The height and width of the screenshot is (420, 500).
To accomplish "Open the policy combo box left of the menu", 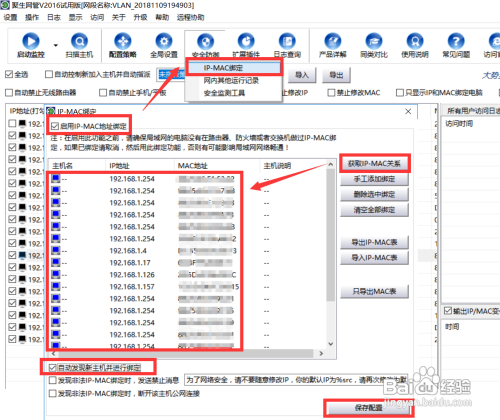I will tap(171, 75).
